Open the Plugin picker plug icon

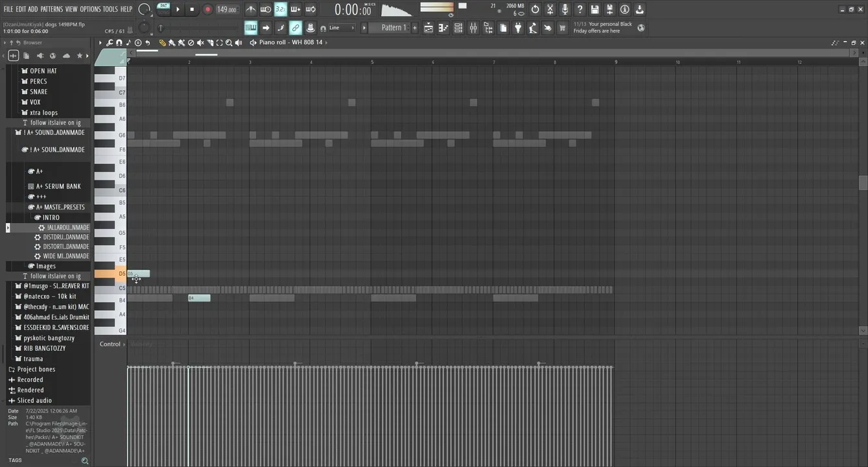pyautogui.click(x=518, y=28)
